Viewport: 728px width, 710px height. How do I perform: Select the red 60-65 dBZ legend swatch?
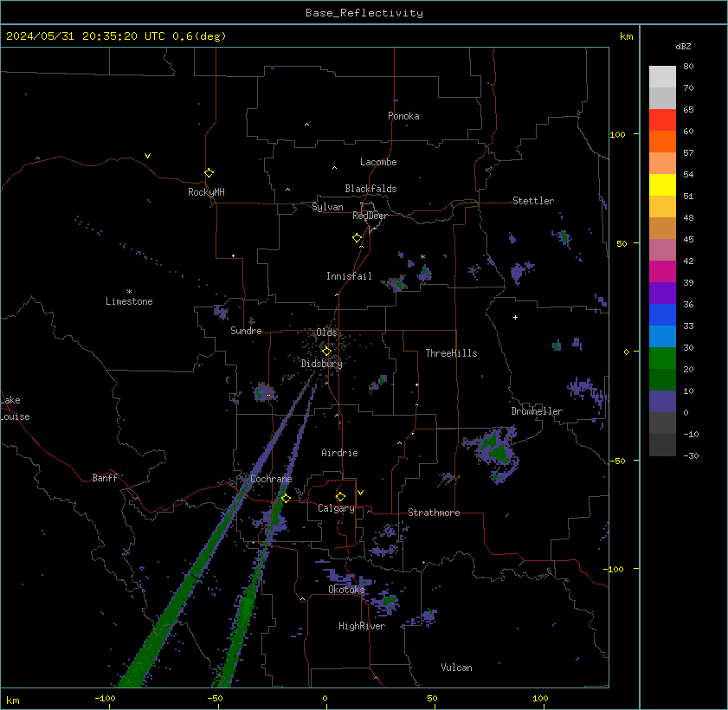pyautogui.click(x=662, y=119)
